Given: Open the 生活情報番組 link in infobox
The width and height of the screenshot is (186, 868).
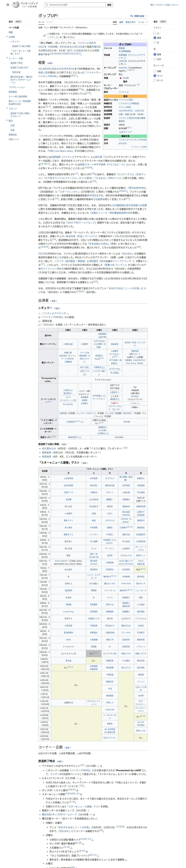Looking at the screenshot, I should 125,51.
